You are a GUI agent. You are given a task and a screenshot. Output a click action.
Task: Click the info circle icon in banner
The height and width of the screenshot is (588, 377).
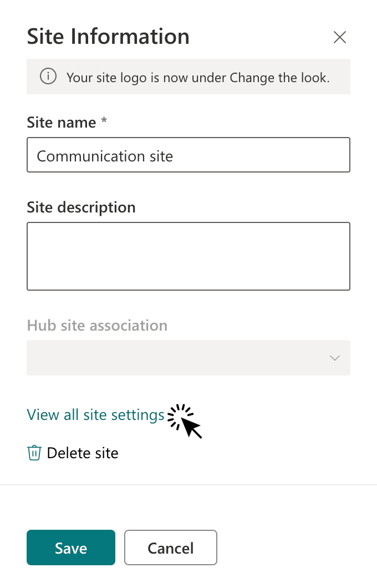[48, 77]
